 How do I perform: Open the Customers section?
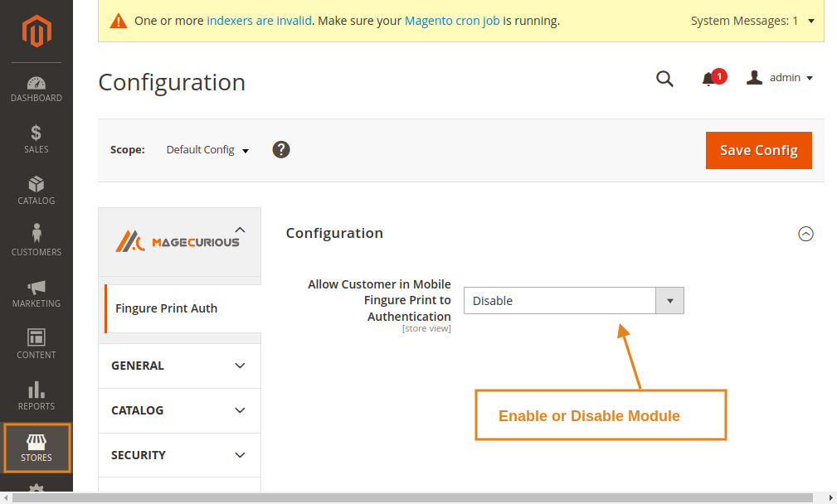[x=36, y=243]
